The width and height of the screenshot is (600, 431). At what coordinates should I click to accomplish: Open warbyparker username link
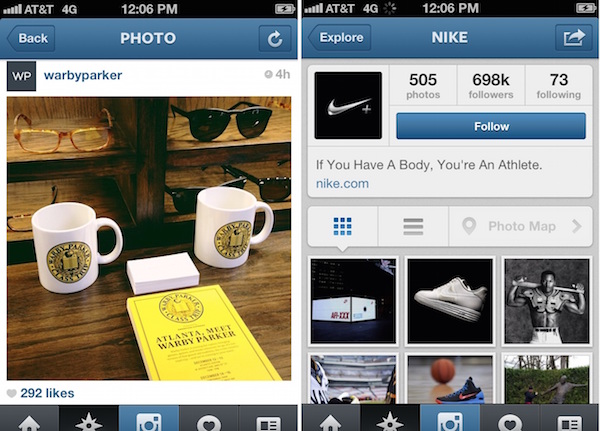point(83,75)
